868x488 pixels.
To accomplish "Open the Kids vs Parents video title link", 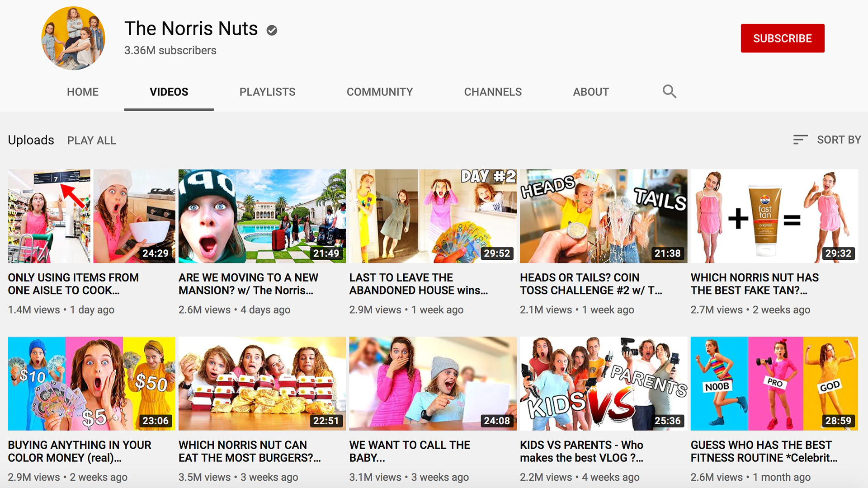I will point(581,451).
